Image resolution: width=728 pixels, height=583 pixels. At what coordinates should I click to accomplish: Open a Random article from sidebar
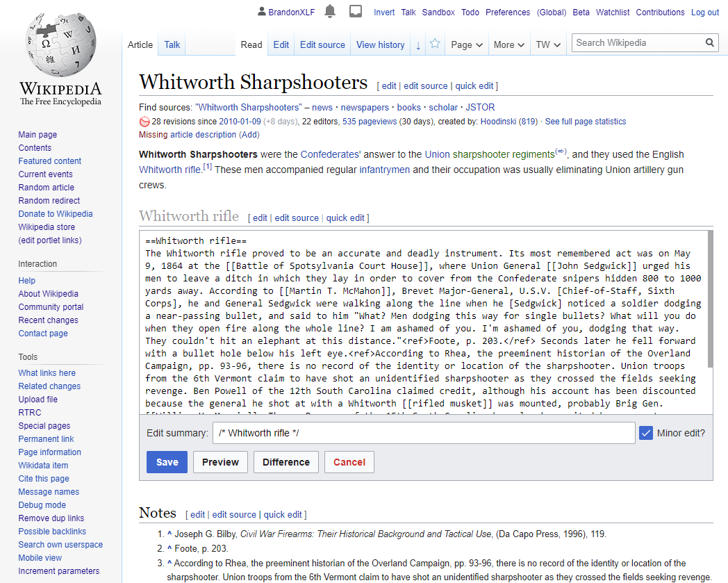click(46, 188)
